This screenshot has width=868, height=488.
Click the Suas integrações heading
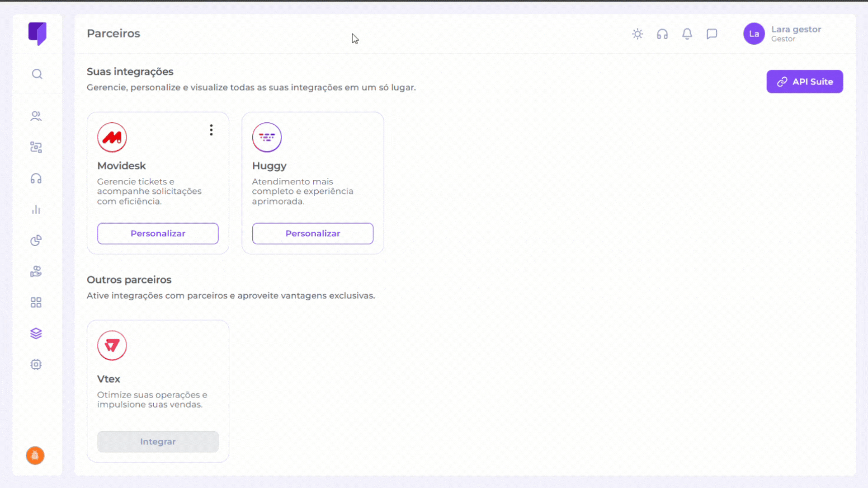(x=130, y=71)
